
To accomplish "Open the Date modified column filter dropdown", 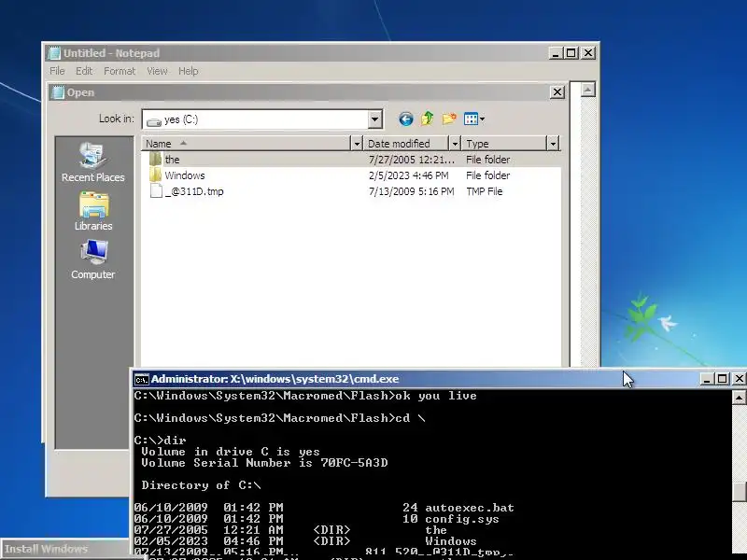I will (455, 144).
